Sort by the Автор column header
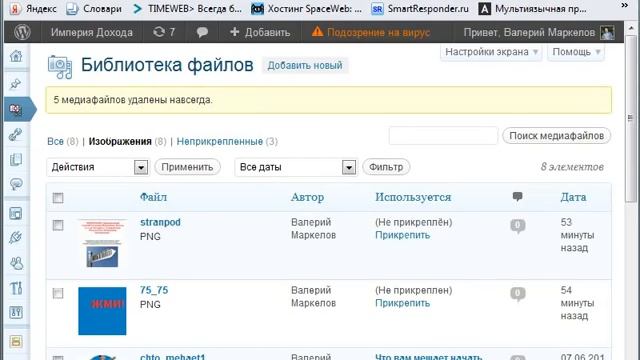640x360 pixels. (x=307, y=197)
